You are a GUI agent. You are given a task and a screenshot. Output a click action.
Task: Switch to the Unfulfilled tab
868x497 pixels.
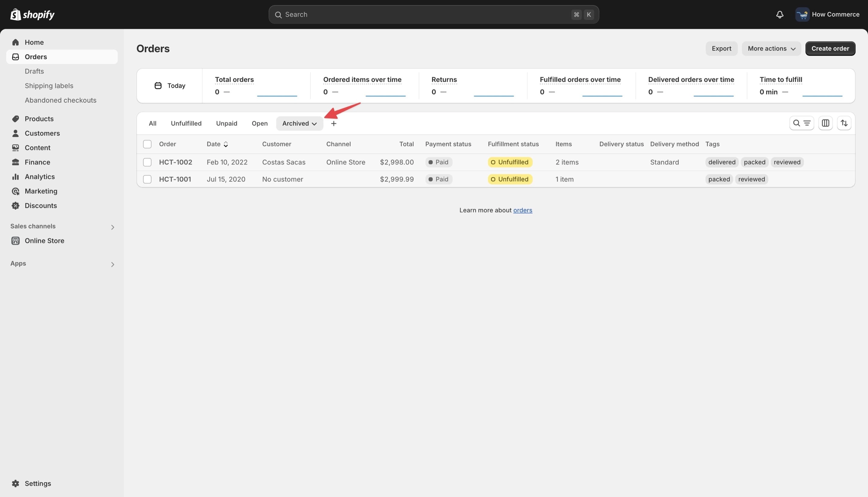click(x=186, y=124)
